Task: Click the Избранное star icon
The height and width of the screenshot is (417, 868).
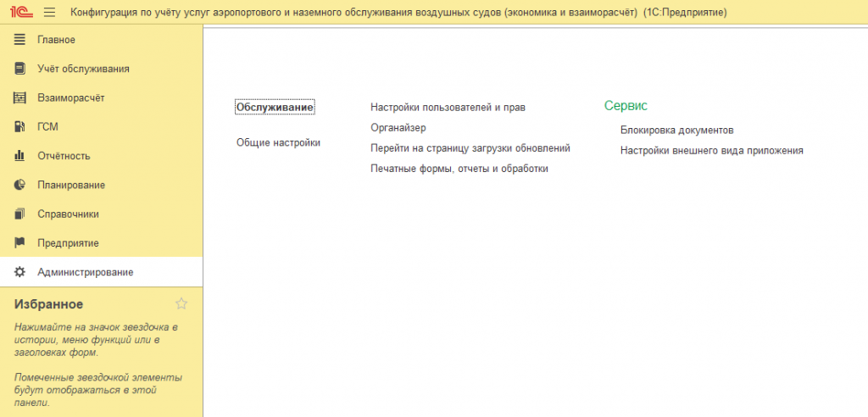Action: [x=181, y=303]
